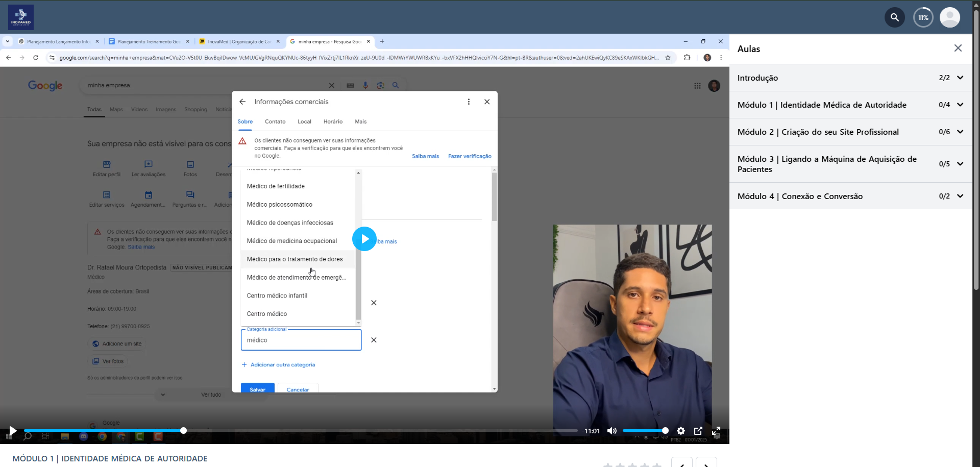Open Editar serviços icon
Screen dimensions: 980x467
point(107,199)
